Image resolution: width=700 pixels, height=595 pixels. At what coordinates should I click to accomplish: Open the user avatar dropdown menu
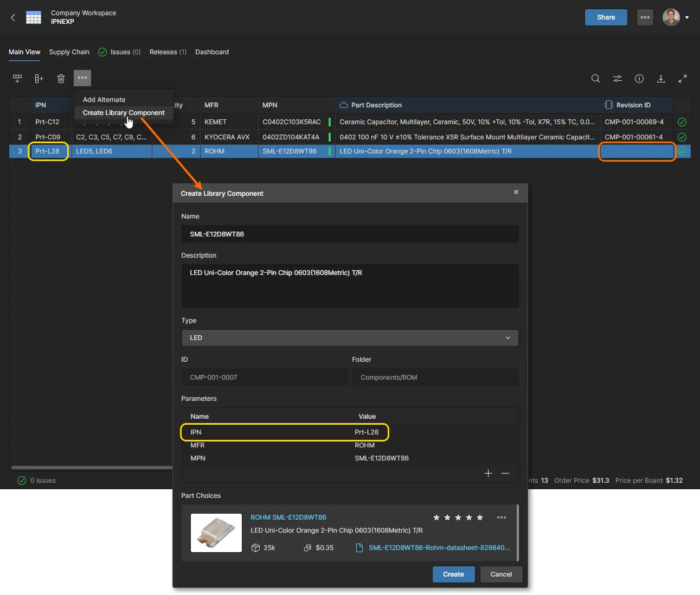(676, 17)
